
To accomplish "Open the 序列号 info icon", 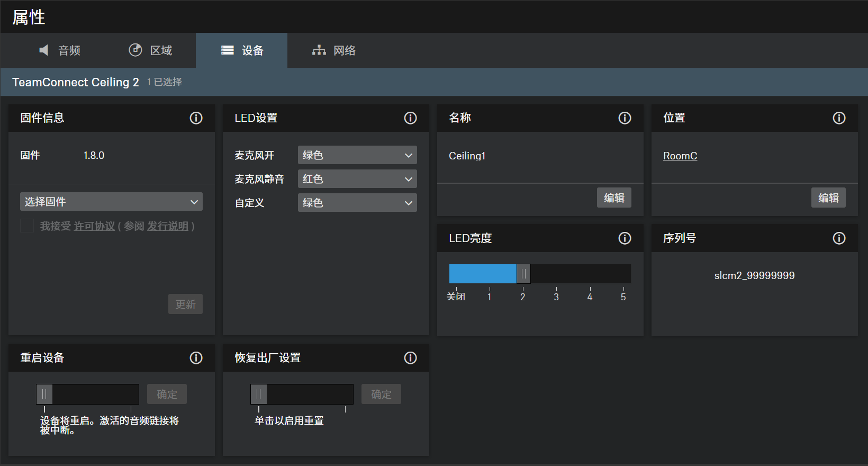I will (839, 238).
